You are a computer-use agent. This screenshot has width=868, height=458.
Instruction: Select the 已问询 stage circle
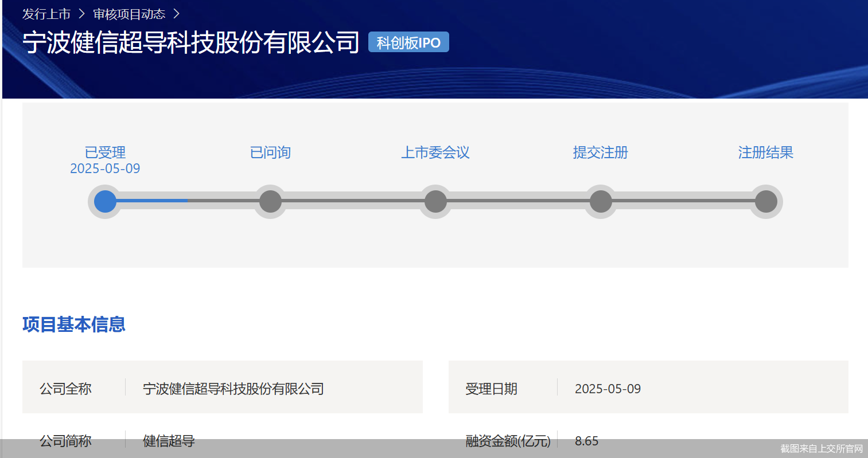coord(270,201)
